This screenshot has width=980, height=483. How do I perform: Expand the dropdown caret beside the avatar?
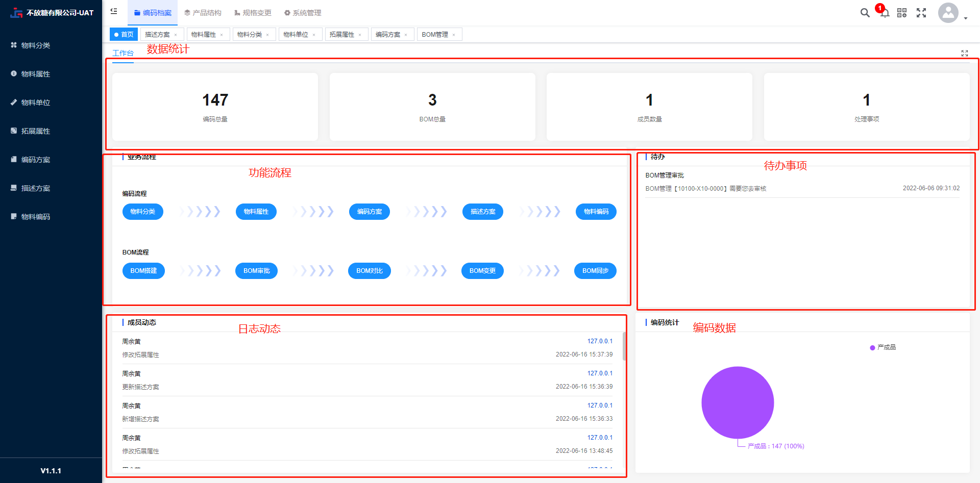point(966,18)
